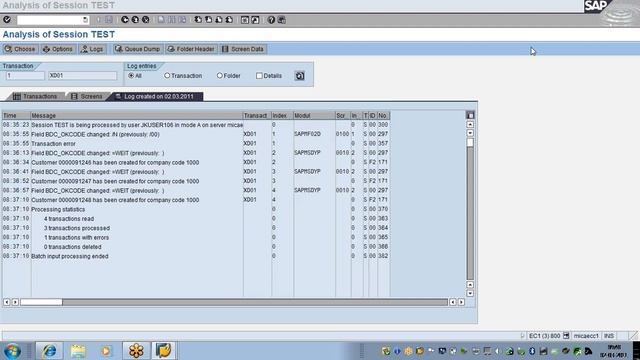
Task: Click the Bluetooth icon in system tray
Action: tap(532, 351)
